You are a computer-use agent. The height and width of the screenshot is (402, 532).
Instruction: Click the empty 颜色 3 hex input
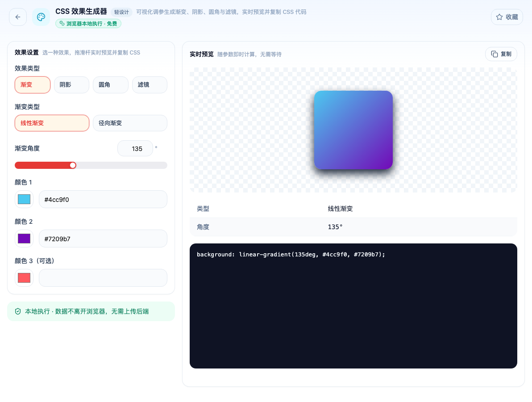(103, 278)
